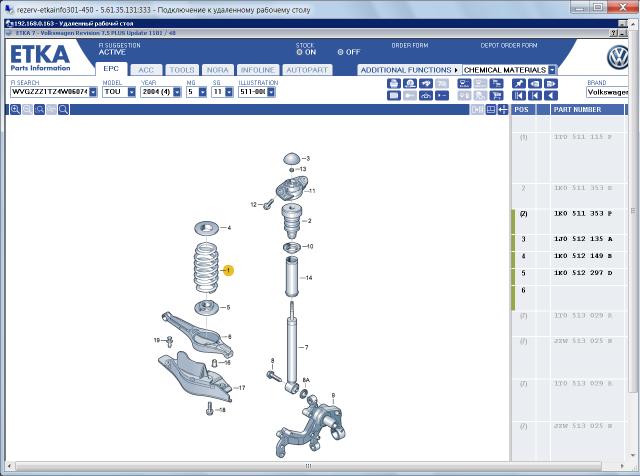Viewport: 640px width, 476px height.
Task: Click the right arrow of horizontal scrollbar
Action: click(622, 466)
